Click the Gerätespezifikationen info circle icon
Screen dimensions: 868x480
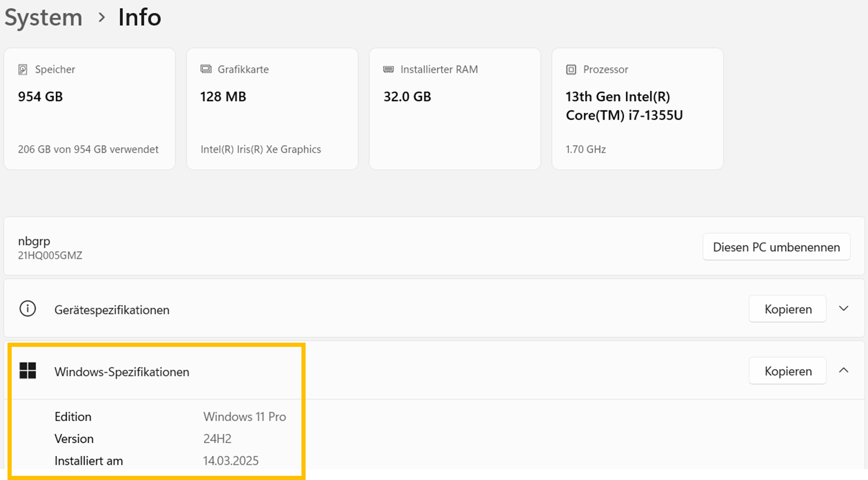pyautogui.click(x=28, y=309)
